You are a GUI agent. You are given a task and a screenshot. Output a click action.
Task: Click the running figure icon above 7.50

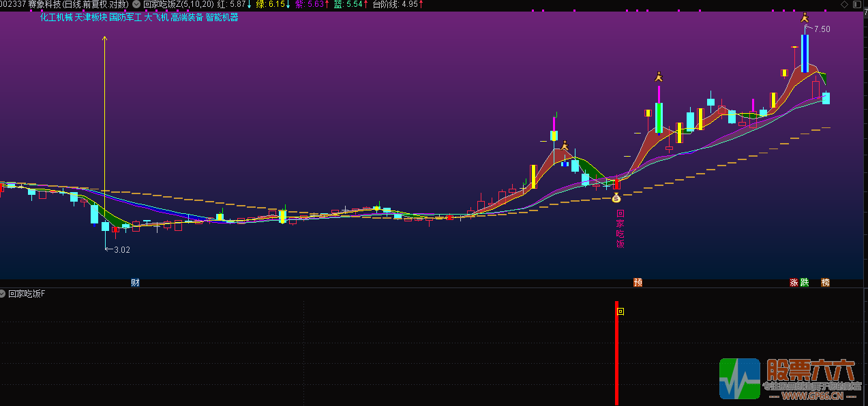pyautogui.click(x=805, y=18)
